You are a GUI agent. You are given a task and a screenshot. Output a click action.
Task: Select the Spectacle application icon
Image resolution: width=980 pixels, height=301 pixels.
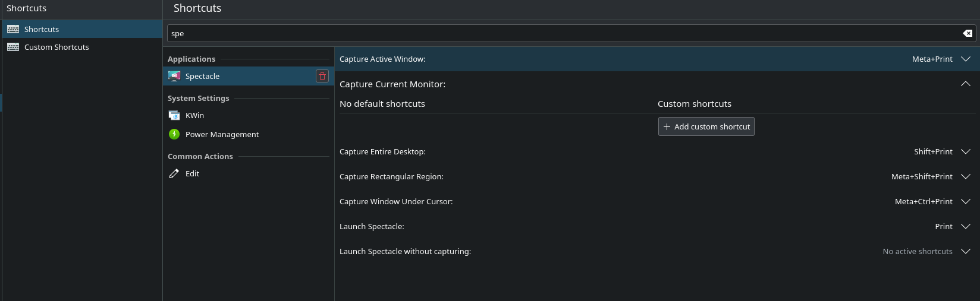pos(174,76)
